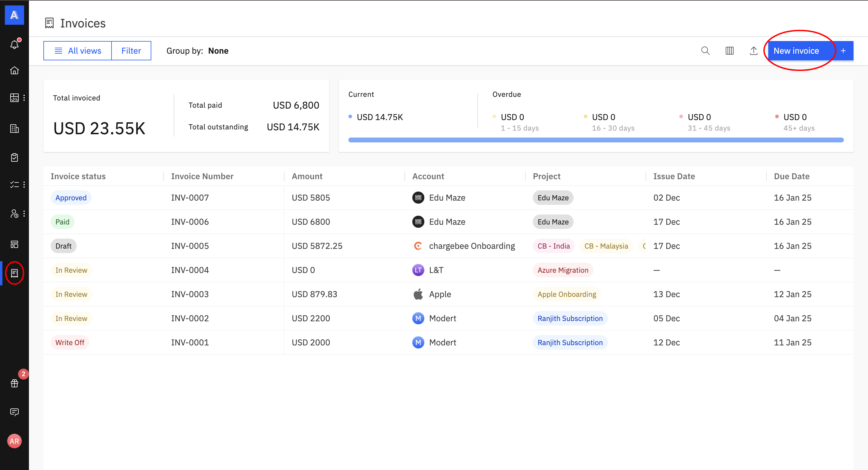The image size is (868, 470).
Task: Click the New invoice button
Action: (x=796, y=51)
